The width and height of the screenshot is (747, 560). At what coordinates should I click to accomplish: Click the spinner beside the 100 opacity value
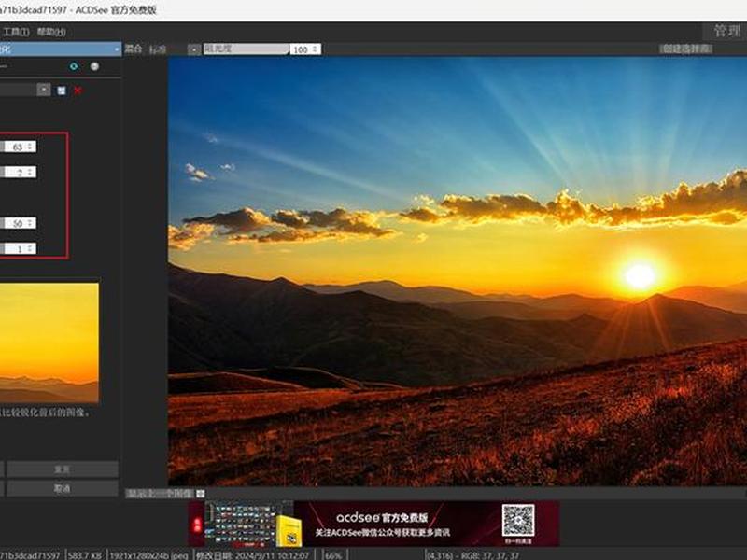coord(315,49)
